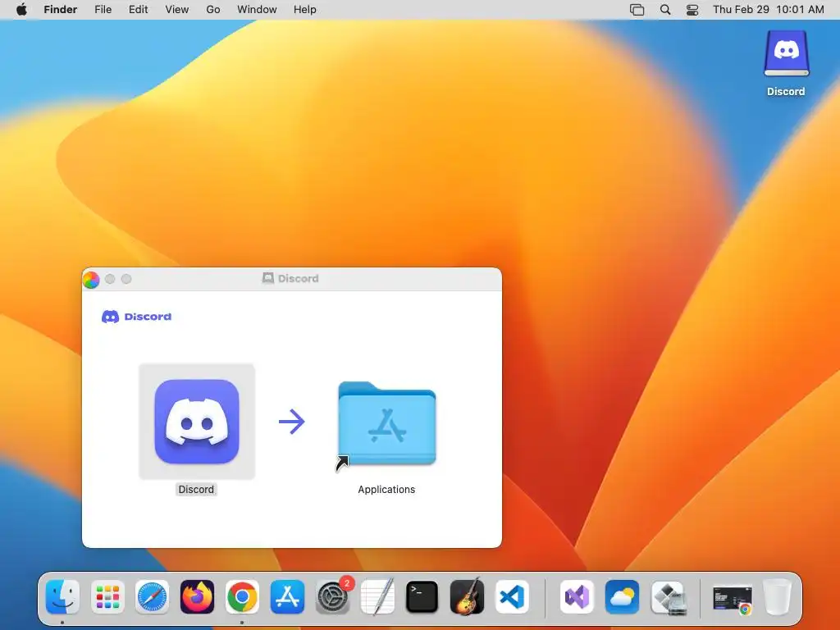The height and width of the screenshot is (630, 840).
Task: Select the Discord app icon in installer window
Action: [x=197, y=422]
